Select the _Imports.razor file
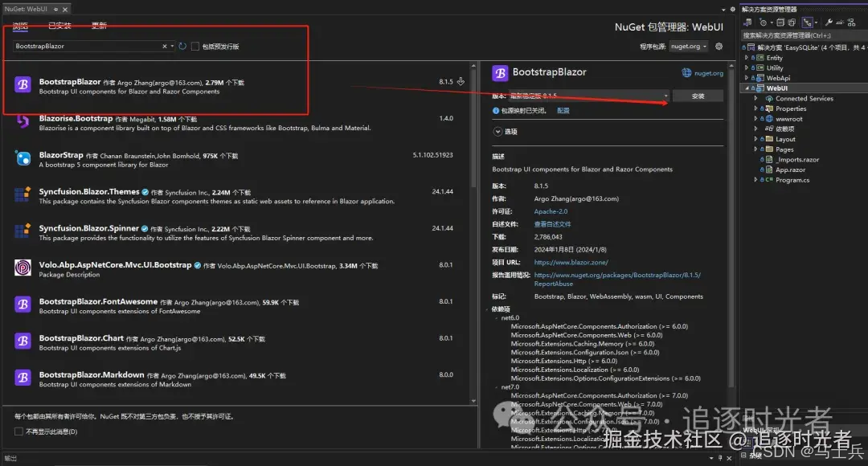 coord(797,159)
